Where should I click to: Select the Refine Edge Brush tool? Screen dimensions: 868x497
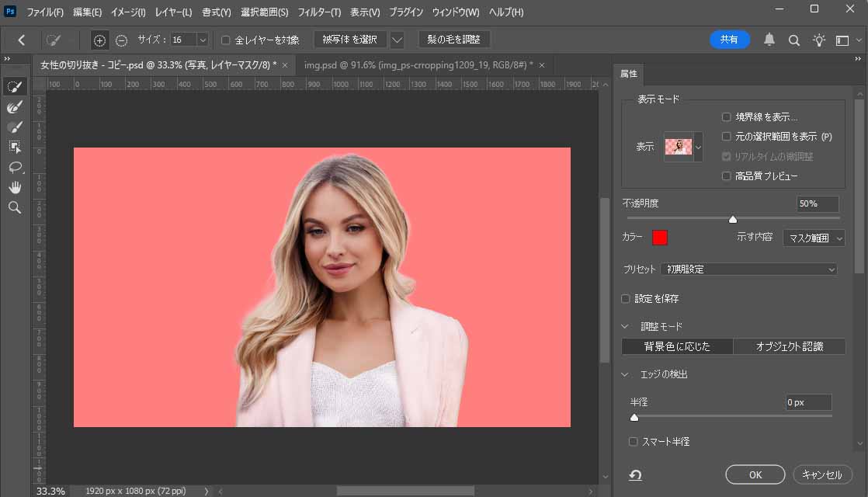click(x=15, y=106)
